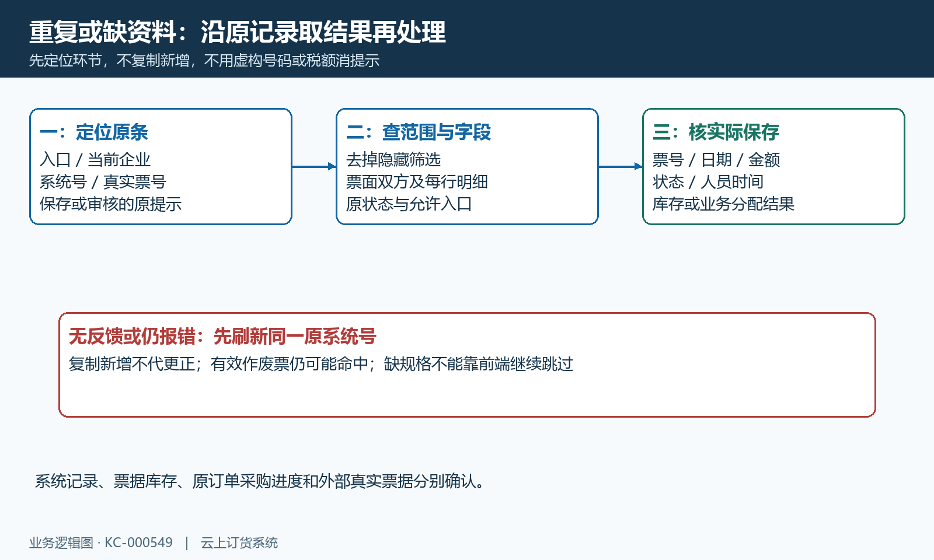Screen dimensions: 934x560
Task: Select the heading 三：核实际保存
Action: (x=716, y=132)
